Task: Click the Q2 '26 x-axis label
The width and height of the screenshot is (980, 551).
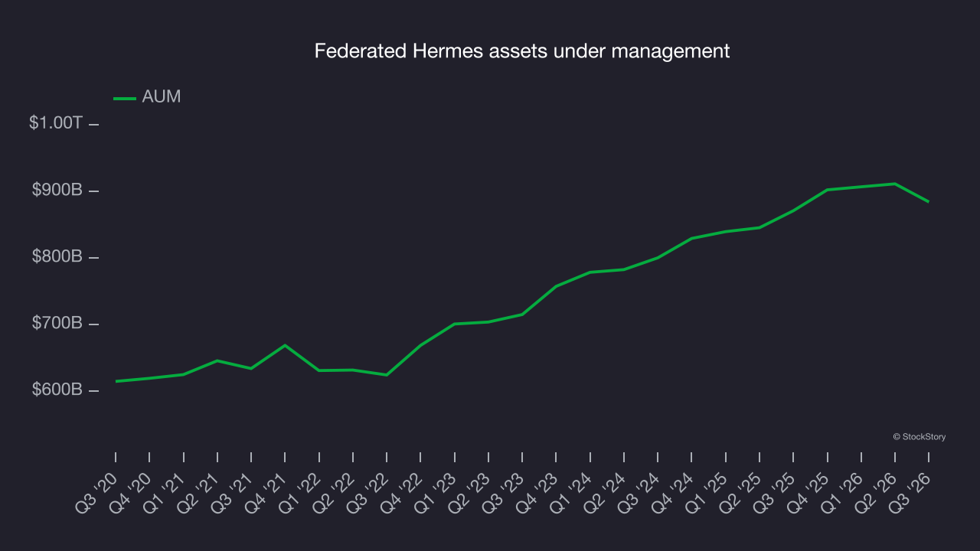Action: point(876,492)
